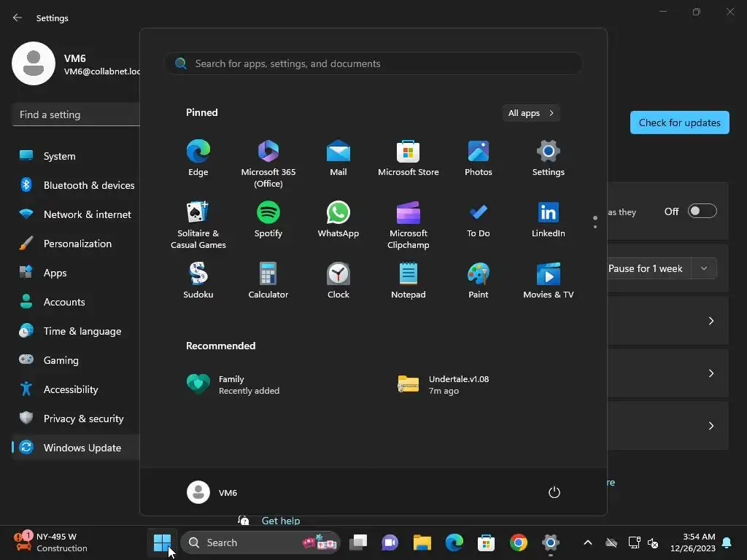Viewport: 747px width, 560px height.
Task: Expand the Pause for 1 week dropdown
Action: pos(704,268)
